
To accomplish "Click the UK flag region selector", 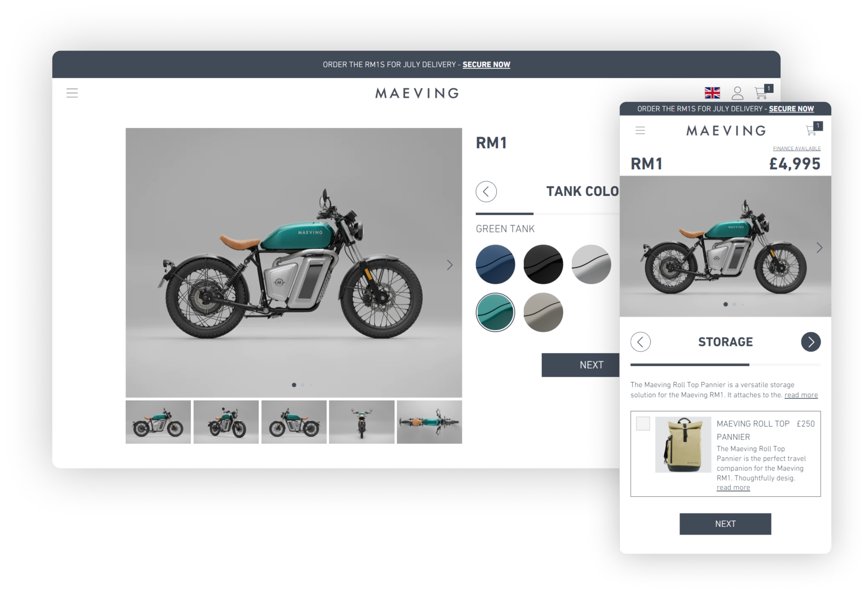I will tap(712, 93).
